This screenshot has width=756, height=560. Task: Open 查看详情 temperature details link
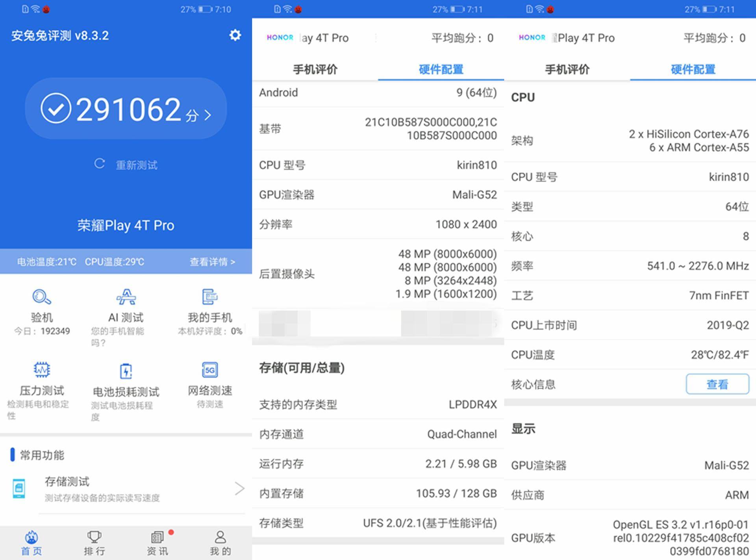click(x=212, y=262)
